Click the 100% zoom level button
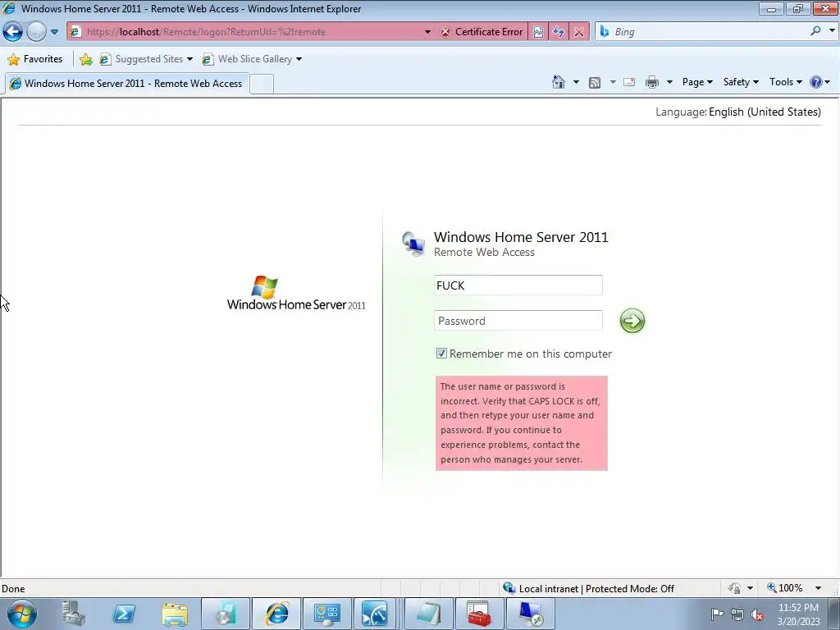The image size is (840, 630). click(x=785, y=588)
